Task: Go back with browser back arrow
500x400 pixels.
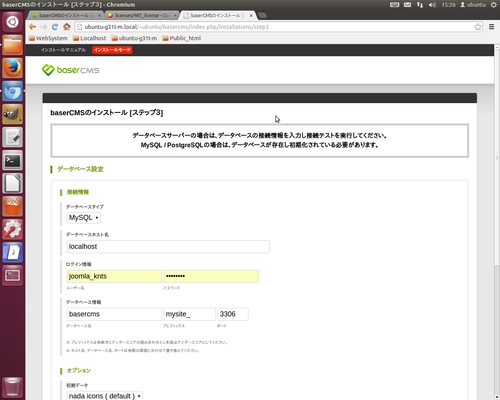Action: click(32, 27)
